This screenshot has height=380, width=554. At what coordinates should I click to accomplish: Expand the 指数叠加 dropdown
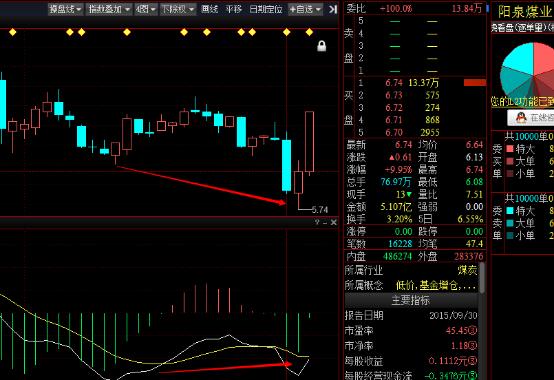(109, 9)
